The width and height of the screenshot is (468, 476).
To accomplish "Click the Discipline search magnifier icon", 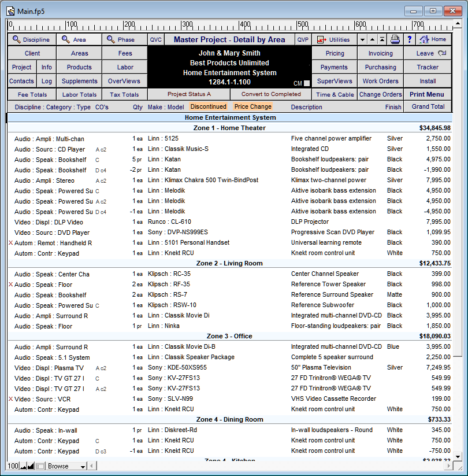I will tap(16, 39).
